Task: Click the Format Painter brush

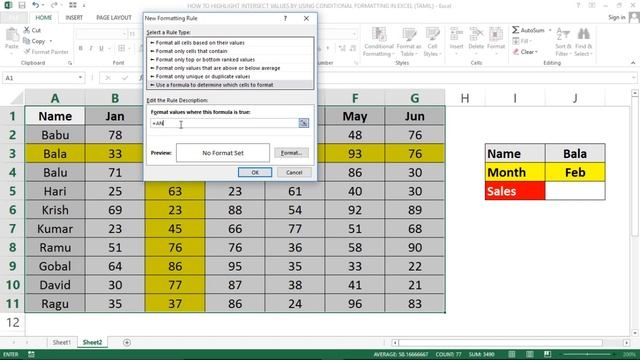Action: 27,51
